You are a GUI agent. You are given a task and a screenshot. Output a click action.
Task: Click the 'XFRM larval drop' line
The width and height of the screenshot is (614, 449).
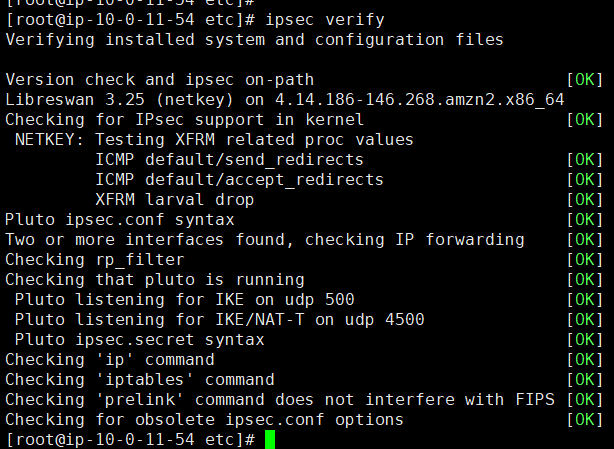(x=175, y=200)
